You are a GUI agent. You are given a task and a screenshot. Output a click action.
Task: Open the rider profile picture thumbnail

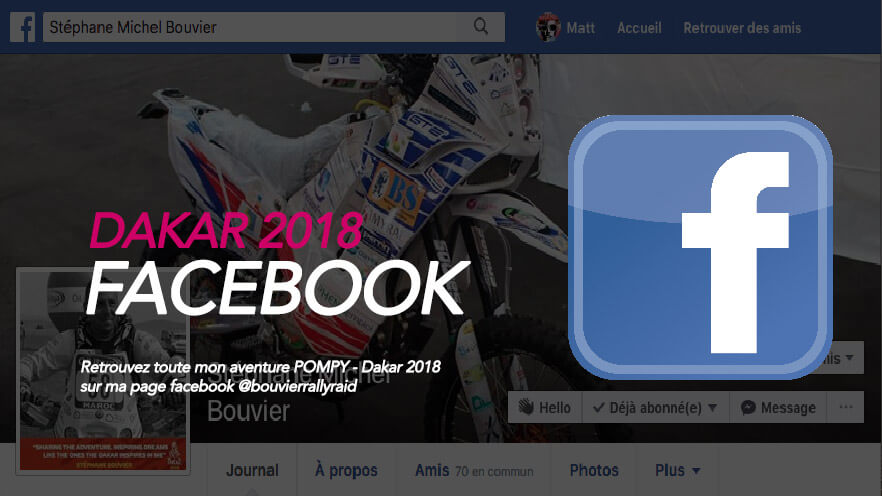click(x=103, y=371)
